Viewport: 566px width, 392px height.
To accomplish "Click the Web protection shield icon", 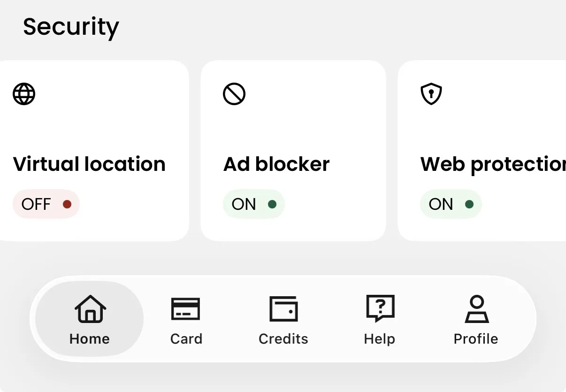I will 431,93.
